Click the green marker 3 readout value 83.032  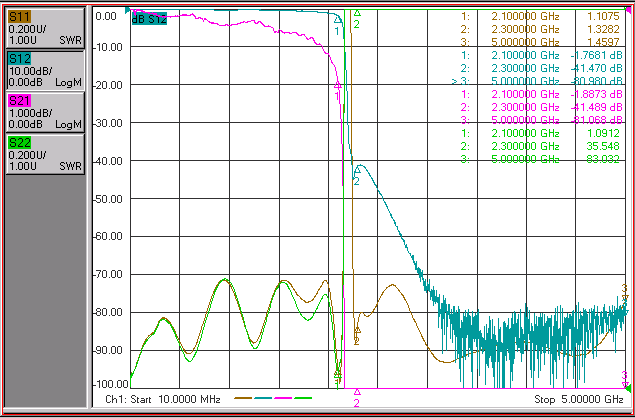(603, 159)
